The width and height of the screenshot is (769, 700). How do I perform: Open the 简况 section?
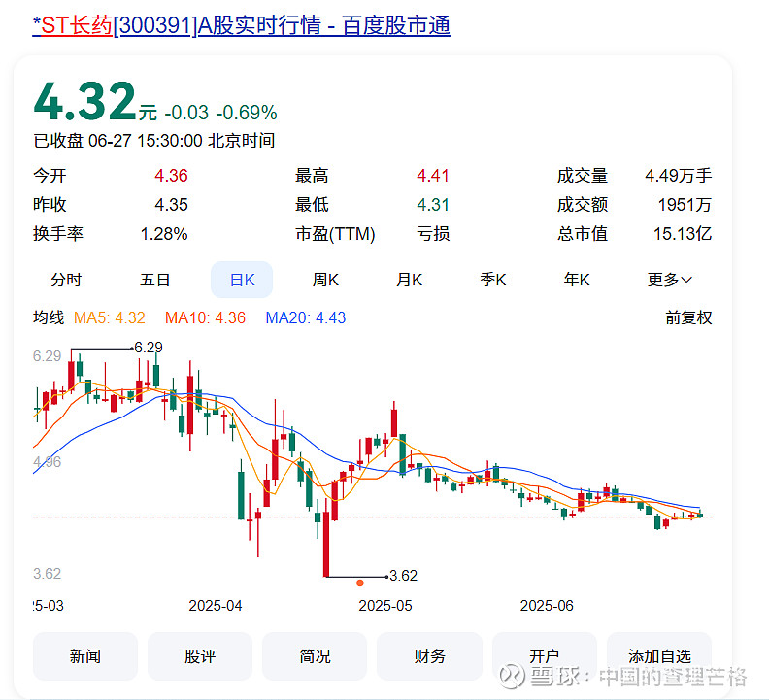click(x=315, y=656)
